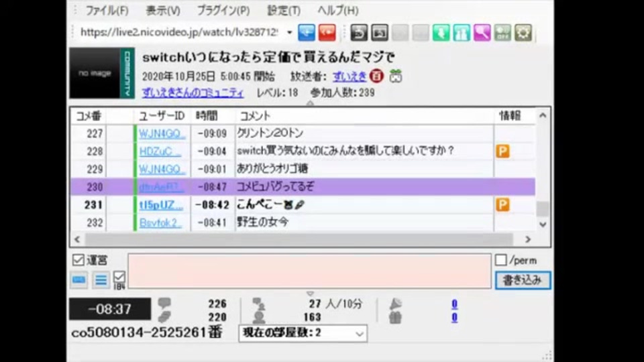Click the vertical scrollbar down arrow

[543, 225]
